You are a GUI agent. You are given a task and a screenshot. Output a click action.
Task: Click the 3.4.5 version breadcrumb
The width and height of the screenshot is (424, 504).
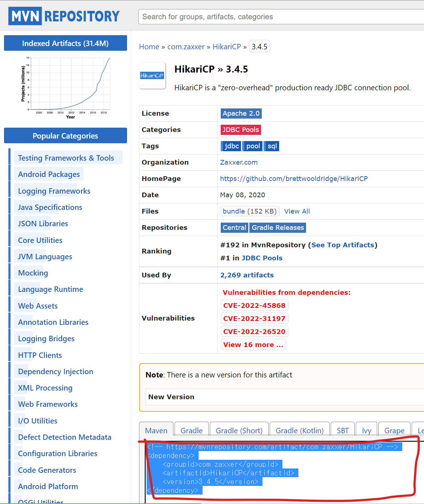[x=260, y=47]
